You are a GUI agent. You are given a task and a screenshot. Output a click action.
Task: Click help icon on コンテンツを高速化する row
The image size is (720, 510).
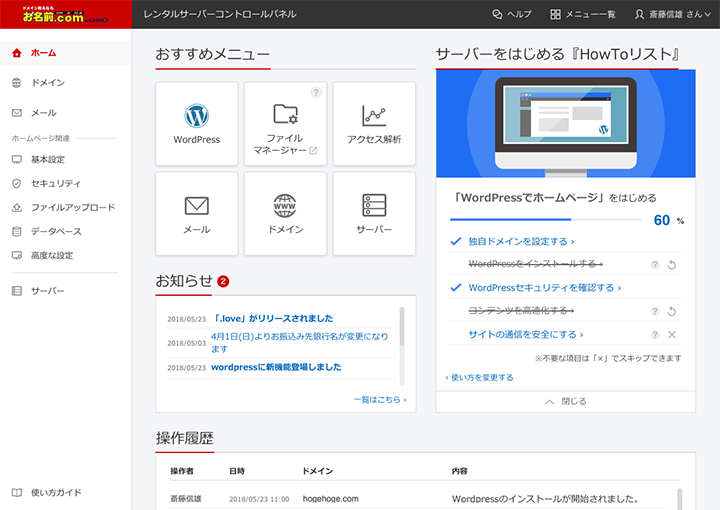pos(655,311)
